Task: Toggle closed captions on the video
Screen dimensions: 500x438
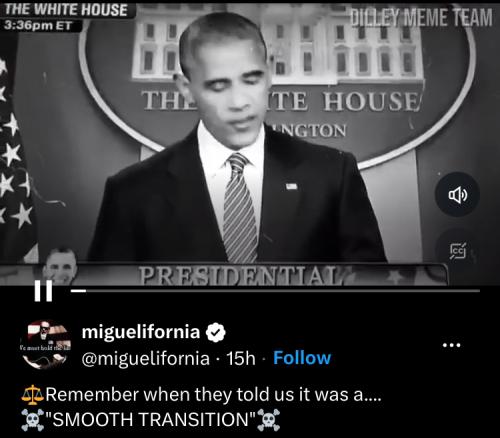Action: (x=458, y=252)
